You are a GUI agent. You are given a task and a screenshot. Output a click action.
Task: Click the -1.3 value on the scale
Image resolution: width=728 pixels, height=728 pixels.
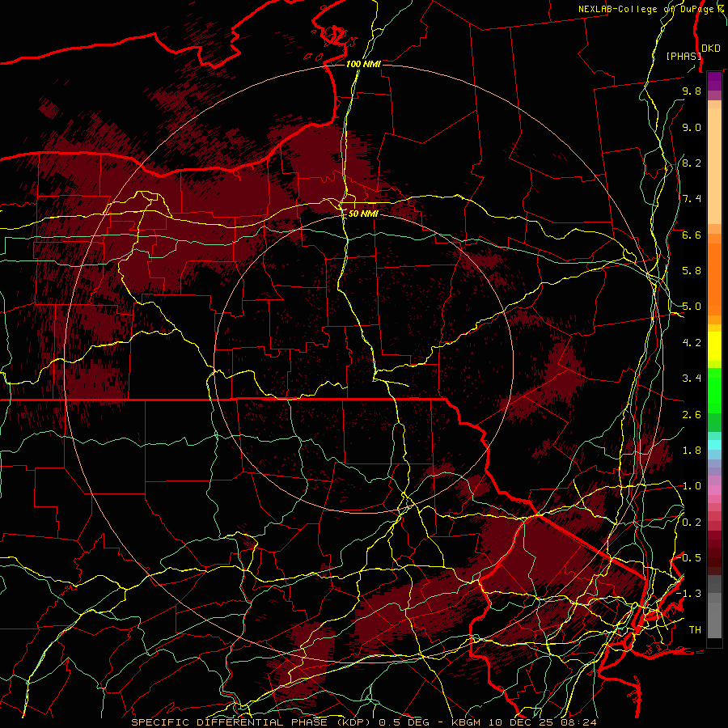(x=688, y=594)
